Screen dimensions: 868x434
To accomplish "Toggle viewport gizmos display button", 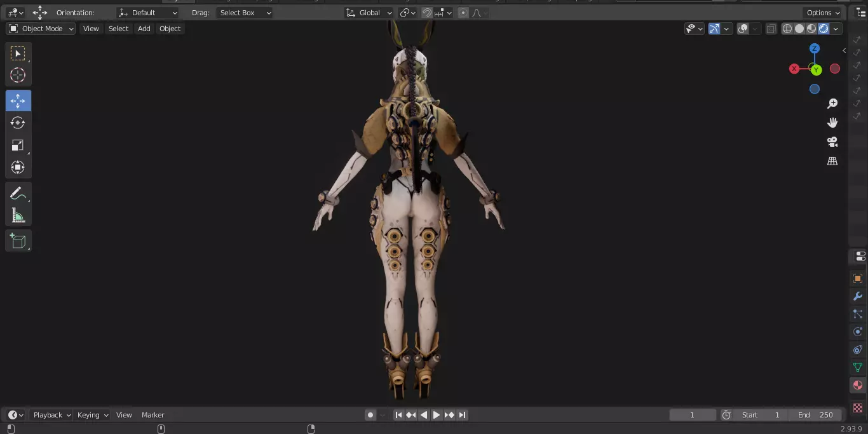I will coord(714,29).
